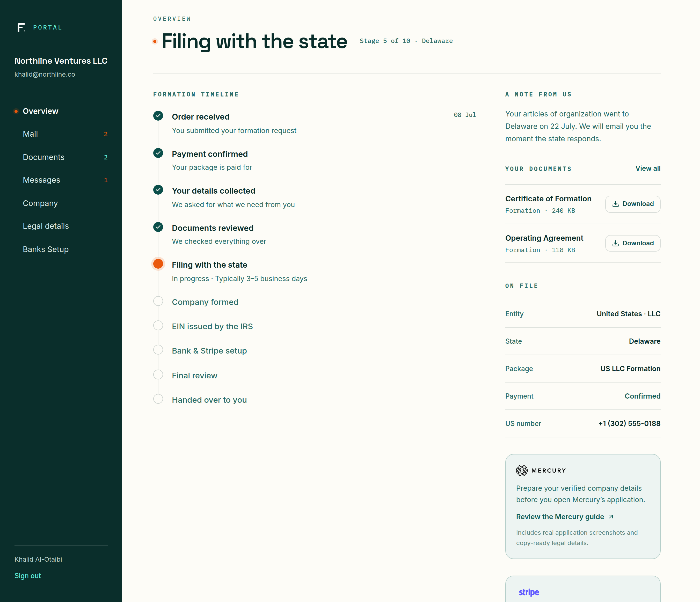Click the checkmark icon for Documents reviewed
The width and height of the screenshot is (700, 602).
pos(158,227)
